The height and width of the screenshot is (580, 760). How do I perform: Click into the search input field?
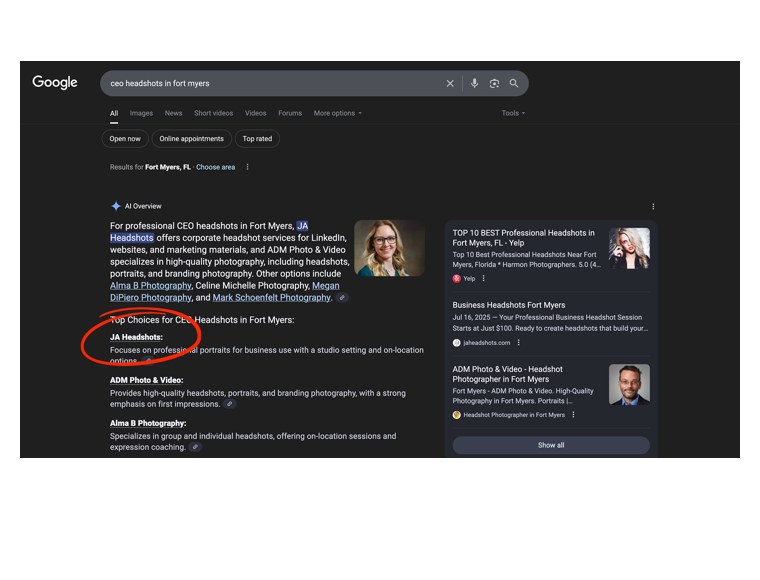point(271,83)
